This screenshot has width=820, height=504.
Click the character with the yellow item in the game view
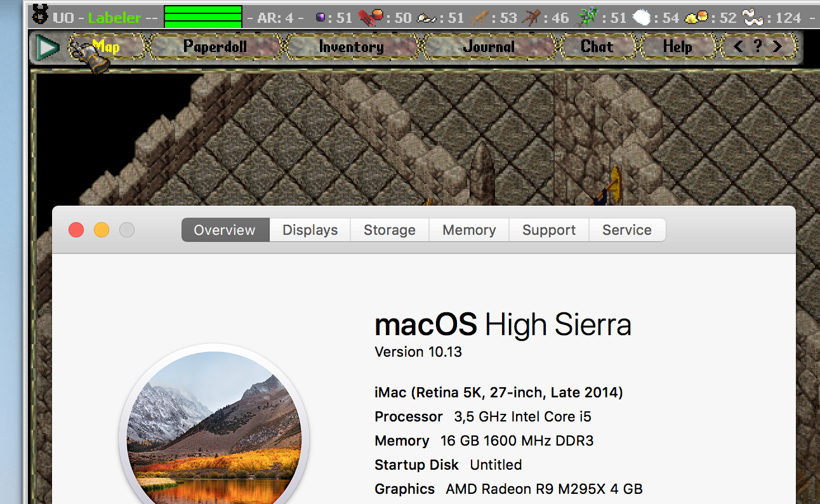[609, 186]
